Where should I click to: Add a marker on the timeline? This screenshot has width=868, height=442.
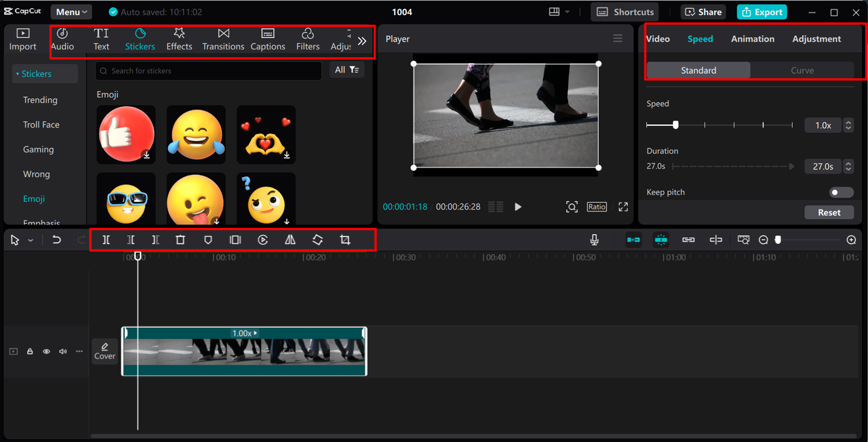tap(208, 240)
